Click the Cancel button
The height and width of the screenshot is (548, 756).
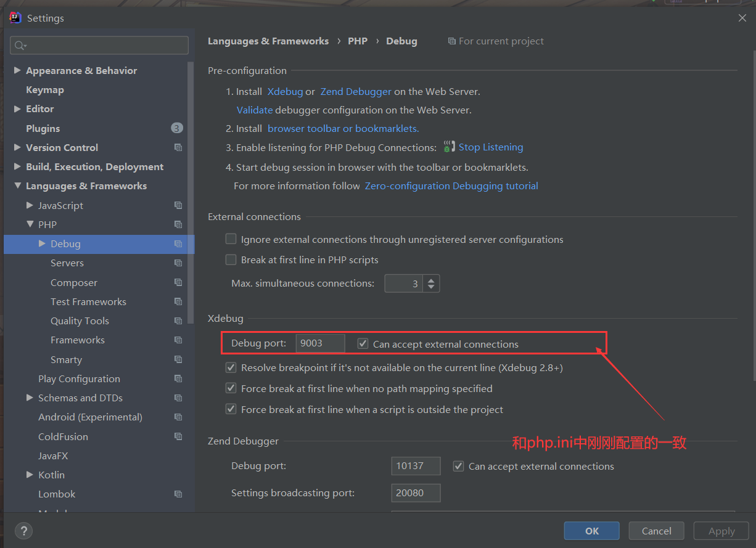657,531
